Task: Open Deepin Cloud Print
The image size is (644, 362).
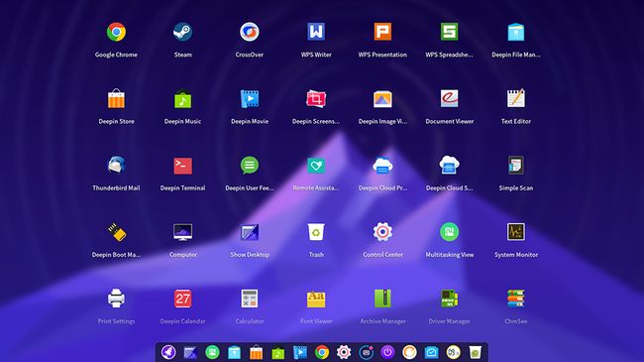Action: pos(382,166)
